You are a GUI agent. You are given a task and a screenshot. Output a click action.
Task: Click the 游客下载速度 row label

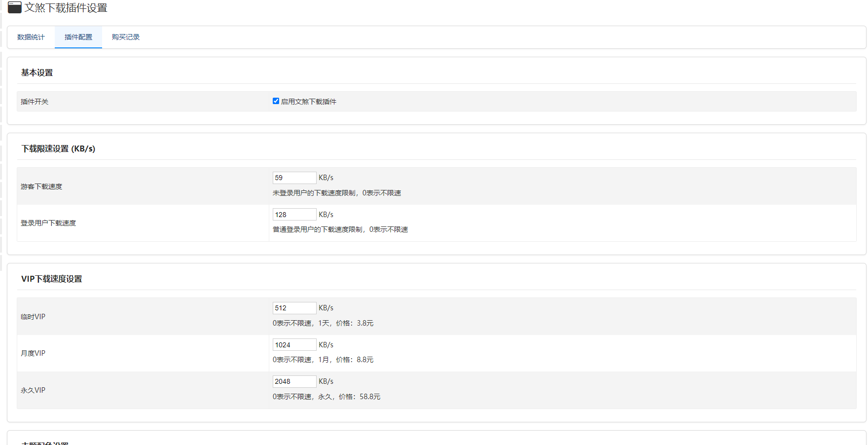click(x=41, y=186)
